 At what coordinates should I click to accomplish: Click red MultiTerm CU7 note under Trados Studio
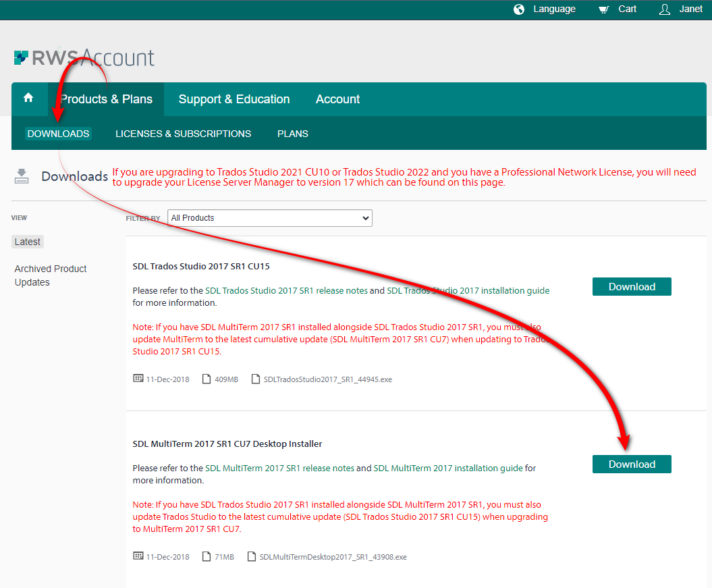point(341,339)
